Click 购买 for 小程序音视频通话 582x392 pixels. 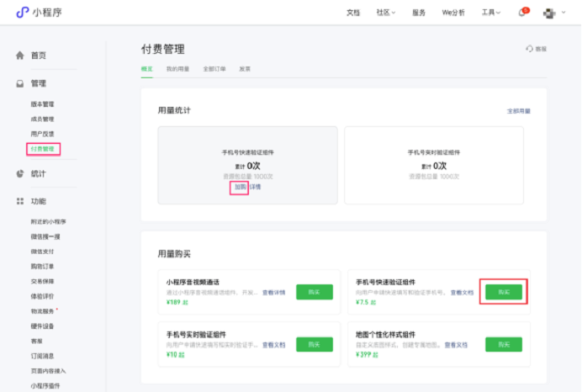(x=314, y=292)
